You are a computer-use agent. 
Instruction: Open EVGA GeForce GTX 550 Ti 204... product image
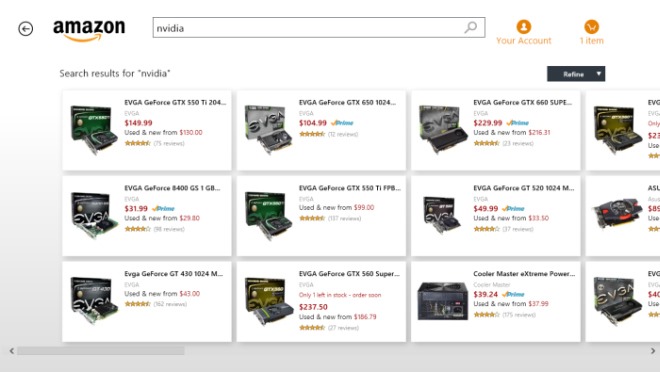pos(93,130)
